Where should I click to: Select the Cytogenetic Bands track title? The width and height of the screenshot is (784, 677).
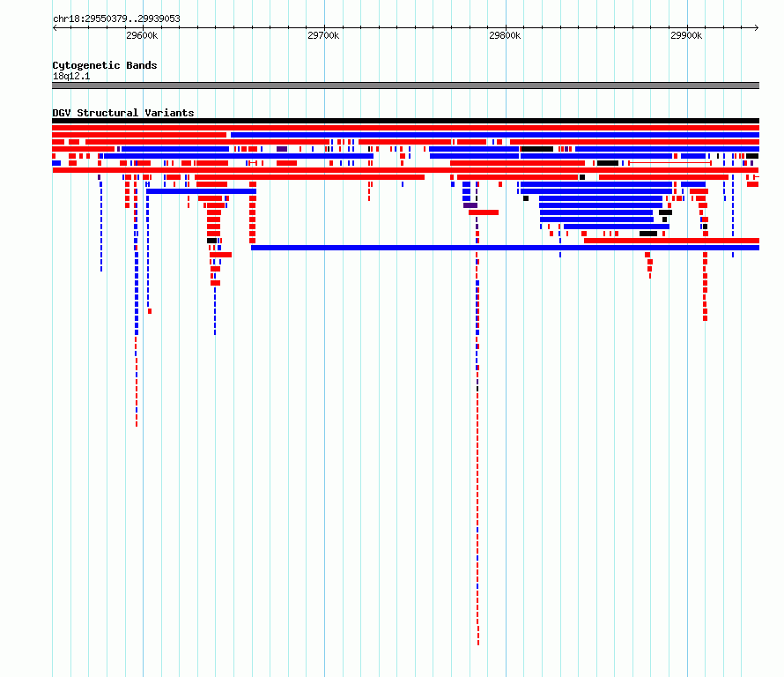pyautogui.click(x=105, y=65)
